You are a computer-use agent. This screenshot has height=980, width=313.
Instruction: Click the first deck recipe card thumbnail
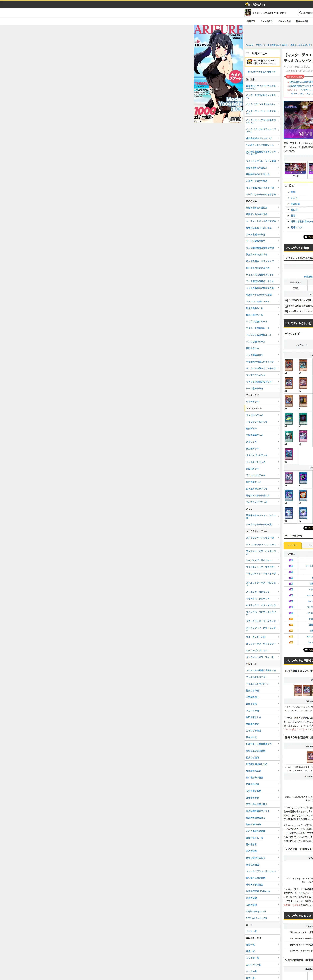point(289,365)
